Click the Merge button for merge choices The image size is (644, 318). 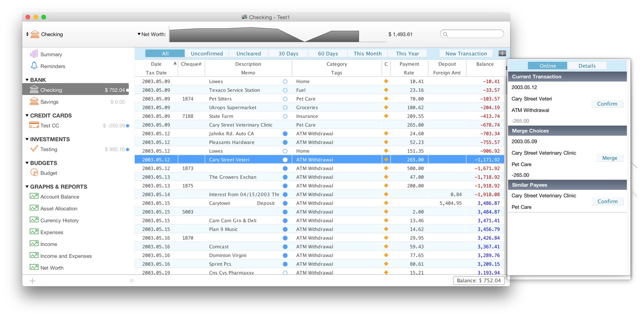tap(610, 158)
